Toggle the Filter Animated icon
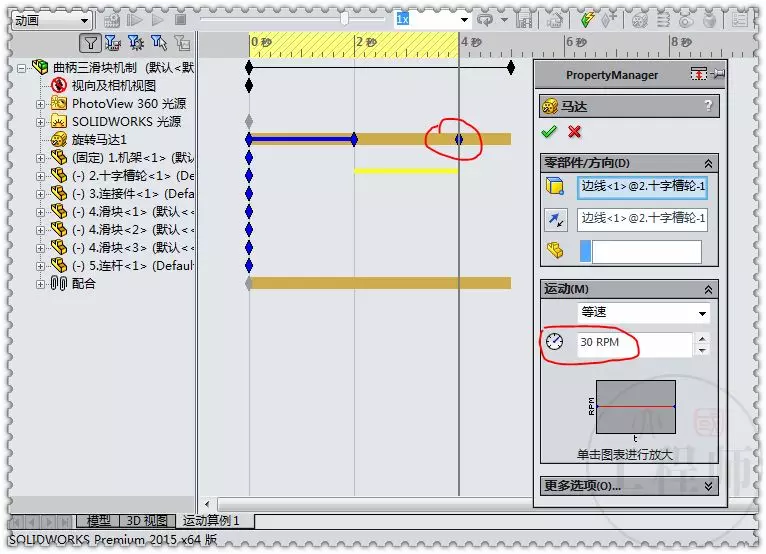The image size is (766, 554). coord(113,43)
